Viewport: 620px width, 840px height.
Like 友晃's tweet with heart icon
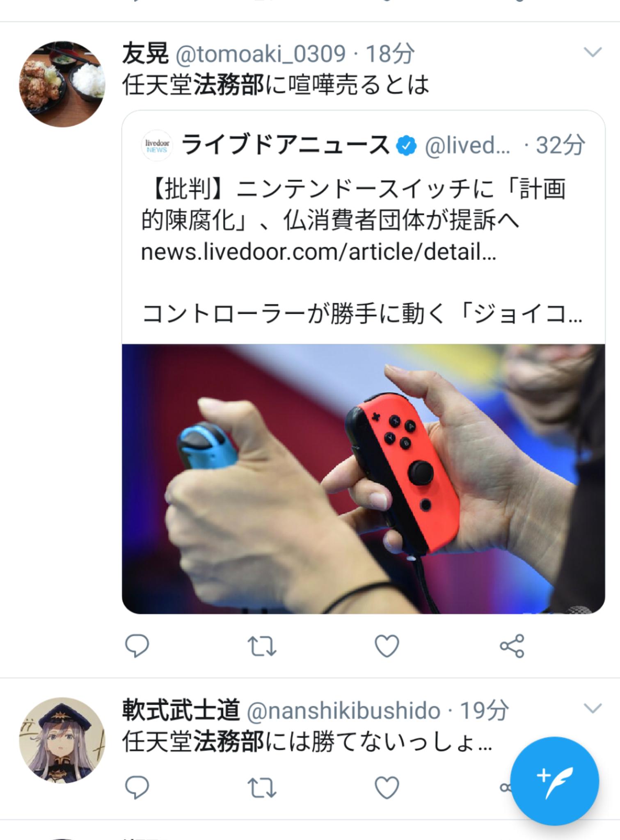(x=387, y=646)
